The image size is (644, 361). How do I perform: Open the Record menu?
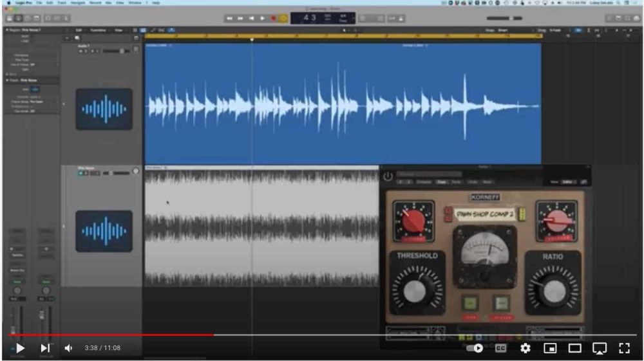(x=95, y=3)
